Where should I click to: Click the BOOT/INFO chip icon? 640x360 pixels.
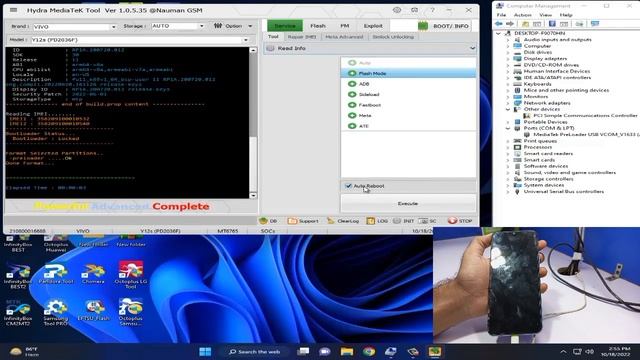tap(423, 26)
